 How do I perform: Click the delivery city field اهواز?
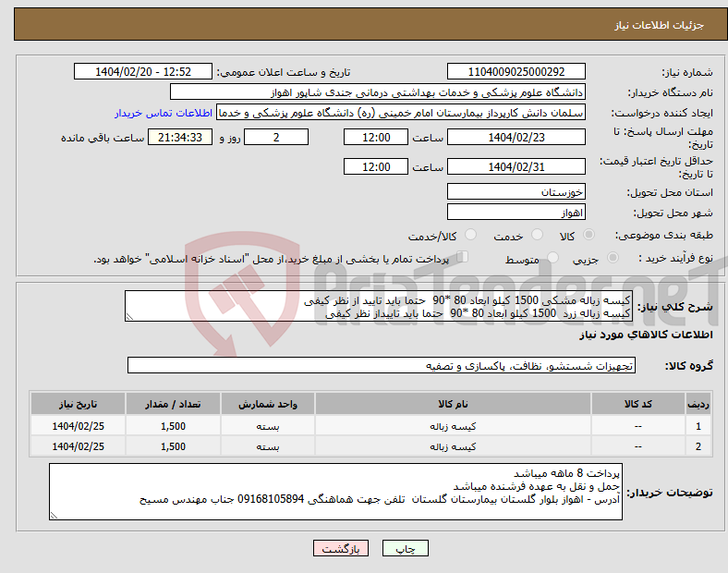click(516, 213)
